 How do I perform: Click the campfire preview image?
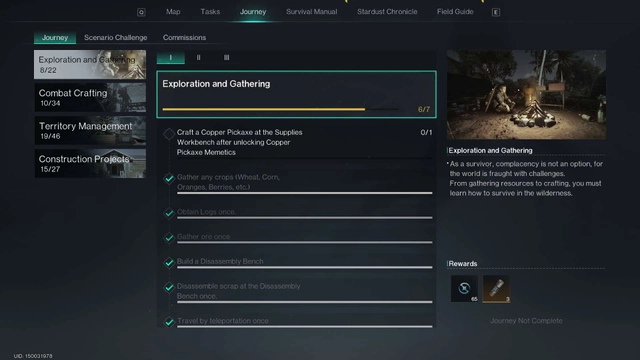pyautogui.click(x=526, y=95)
